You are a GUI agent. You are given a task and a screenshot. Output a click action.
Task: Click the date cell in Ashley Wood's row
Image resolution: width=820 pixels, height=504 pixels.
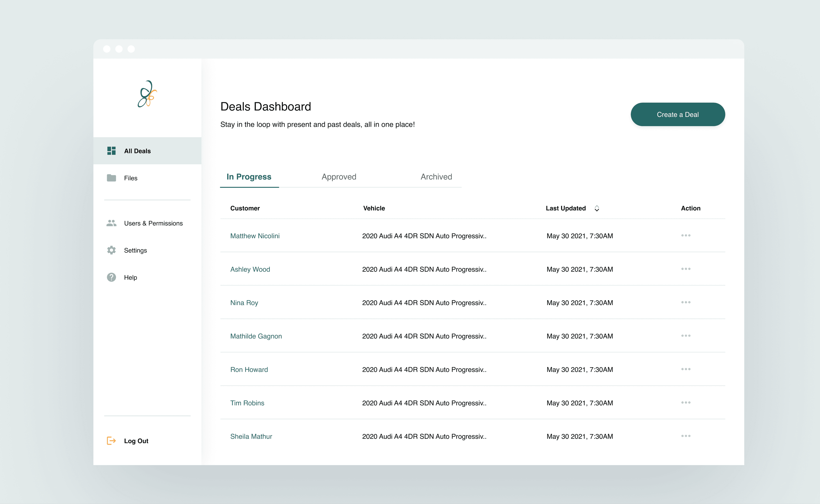(580, 269)
